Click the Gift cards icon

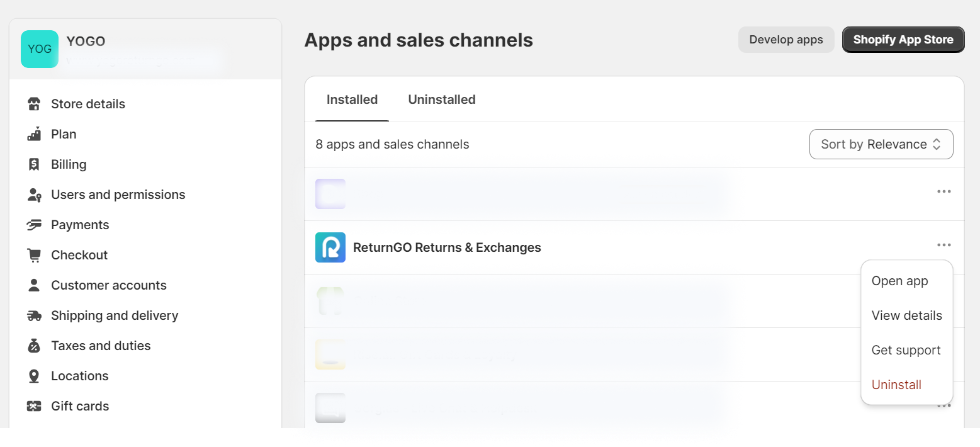click(34, 406)
